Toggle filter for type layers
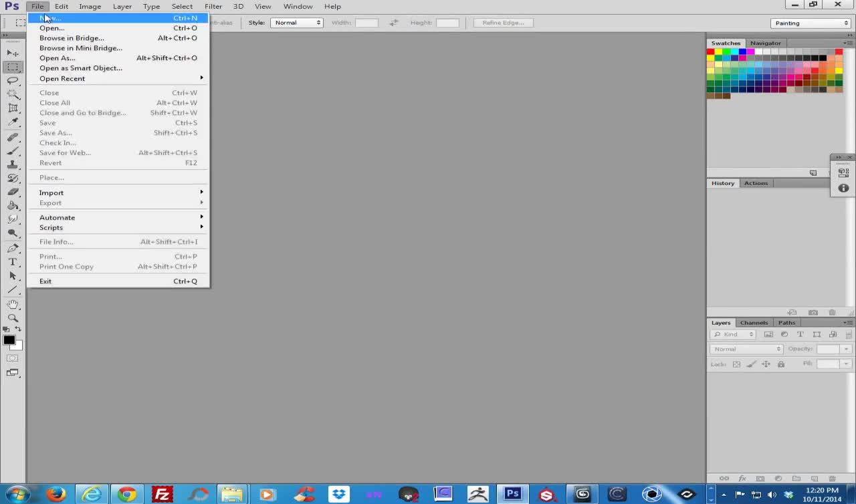This screenshot has width=856, height=504. coord(800,334)
